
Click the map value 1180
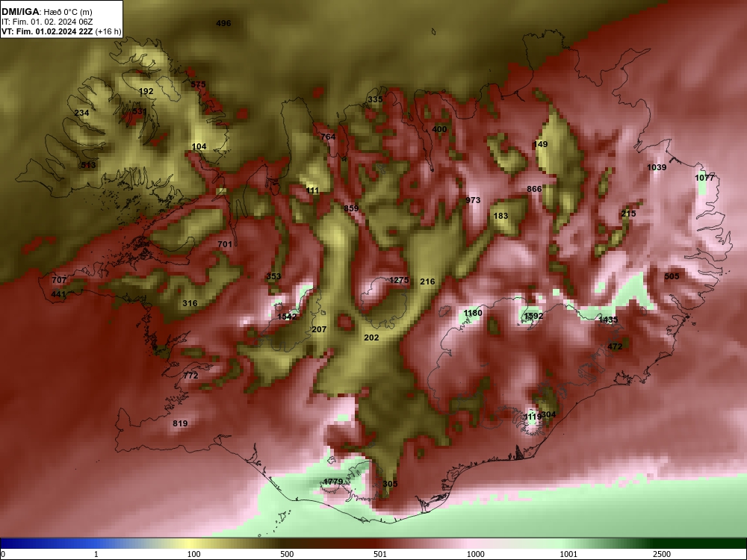pos(473,313)
